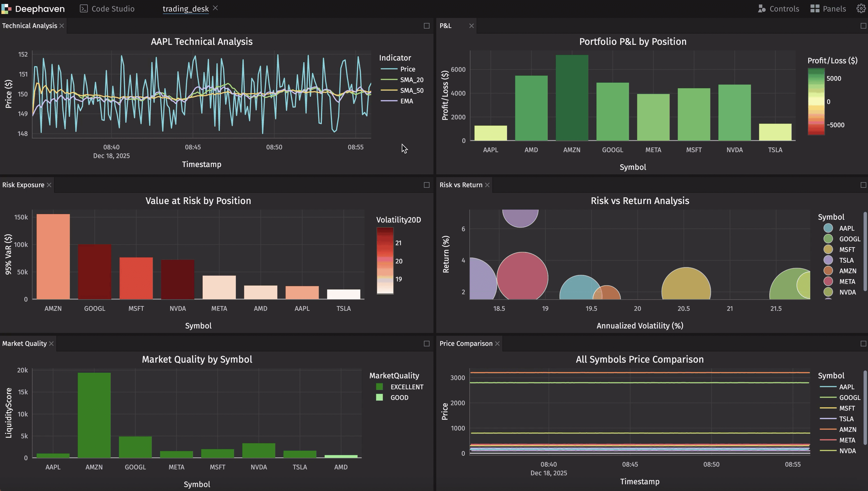Image resolution: width=868 pixels, height=491 pixels.
Task: Toggle AMZN line in Price Comparison legend
Action: tap(847, 430)
